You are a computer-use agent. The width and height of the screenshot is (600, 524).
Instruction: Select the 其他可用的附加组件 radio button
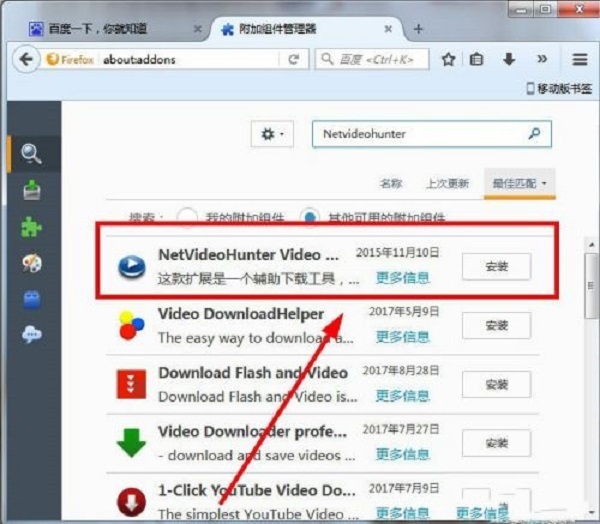[310, 217]
